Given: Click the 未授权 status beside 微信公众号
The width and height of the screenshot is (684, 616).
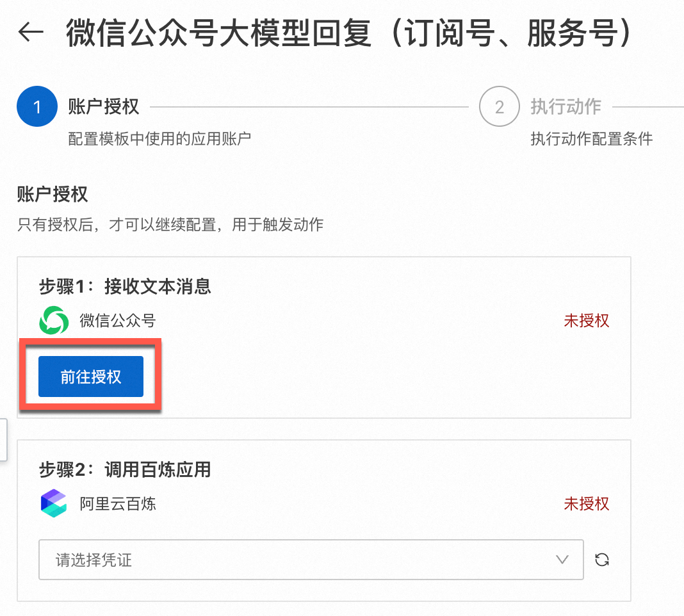Looking at the screenshot, I should click(x=586, y=321).
